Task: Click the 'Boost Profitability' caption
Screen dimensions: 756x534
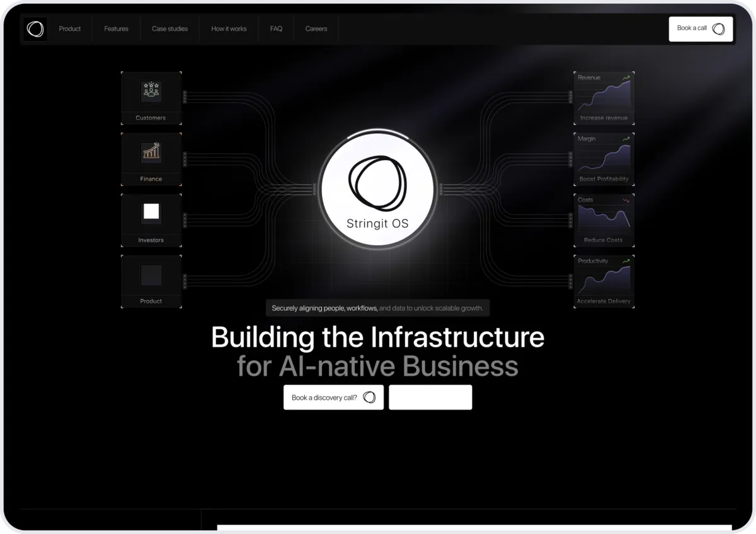Action: (x=604, y=179)
